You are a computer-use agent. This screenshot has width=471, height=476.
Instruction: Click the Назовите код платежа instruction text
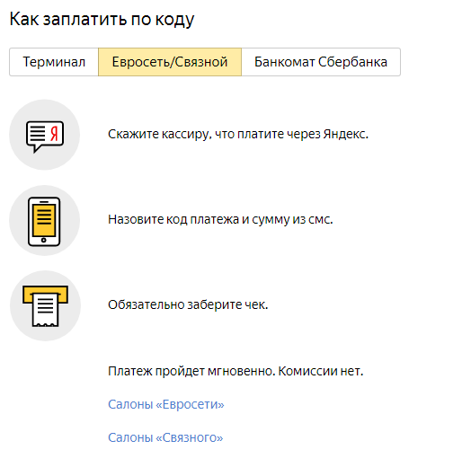click(x=220, y=219)
